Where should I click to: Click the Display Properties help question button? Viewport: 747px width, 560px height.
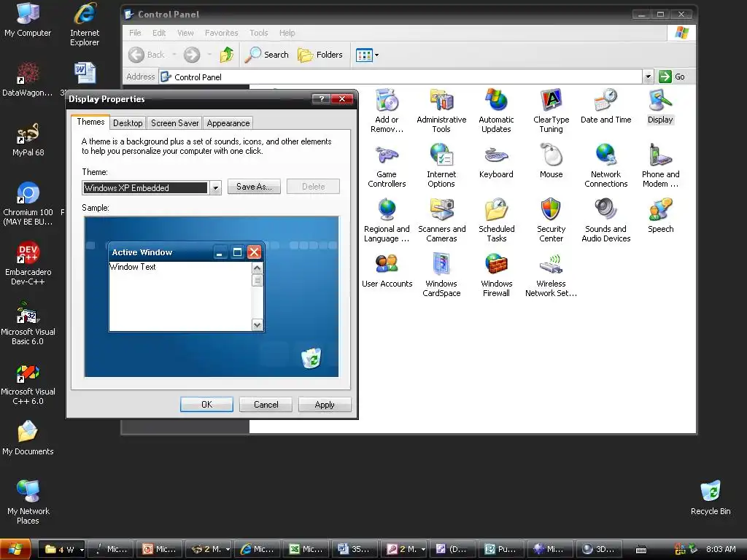[321, 98]
